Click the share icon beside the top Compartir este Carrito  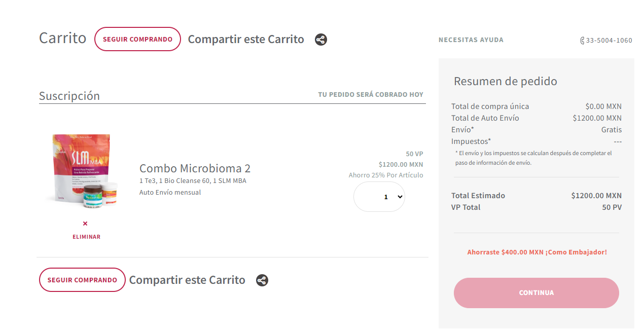click(x=321, y=40)
